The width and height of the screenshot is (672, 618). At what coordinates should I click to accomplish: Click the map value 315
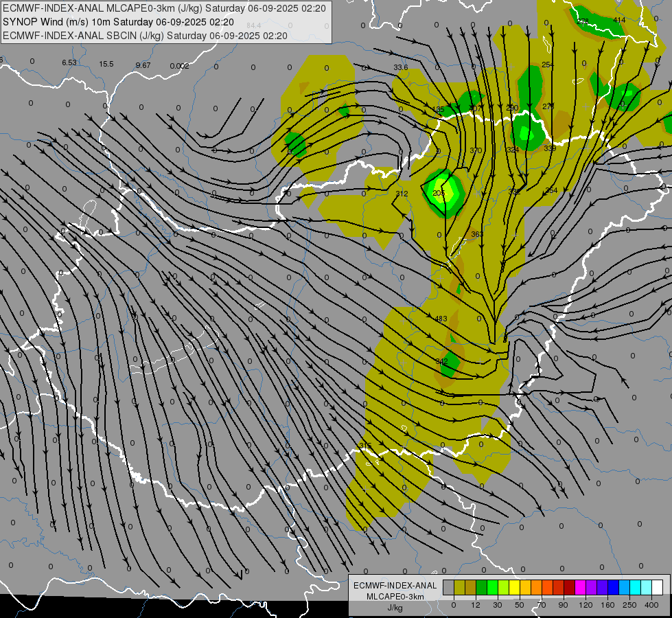pyautogui.click(x=365, y=446)
